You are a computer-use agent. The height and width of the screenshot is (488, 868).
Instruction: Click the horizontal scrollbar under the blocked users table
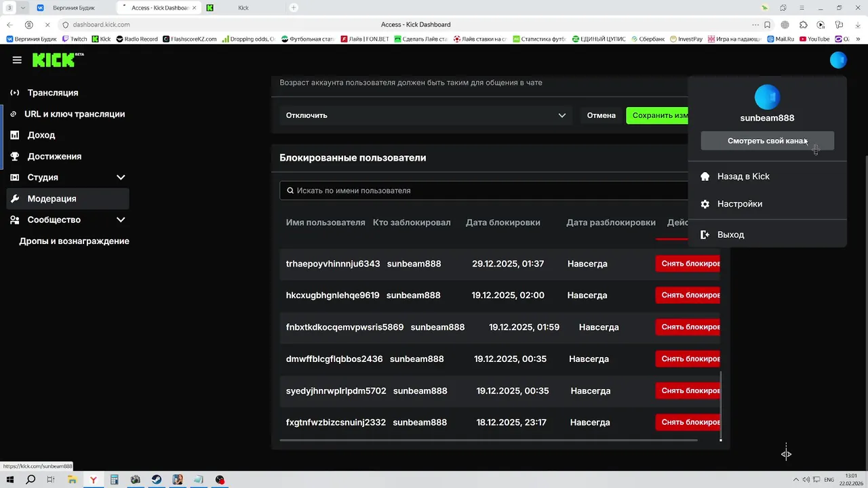coord(488,441)
